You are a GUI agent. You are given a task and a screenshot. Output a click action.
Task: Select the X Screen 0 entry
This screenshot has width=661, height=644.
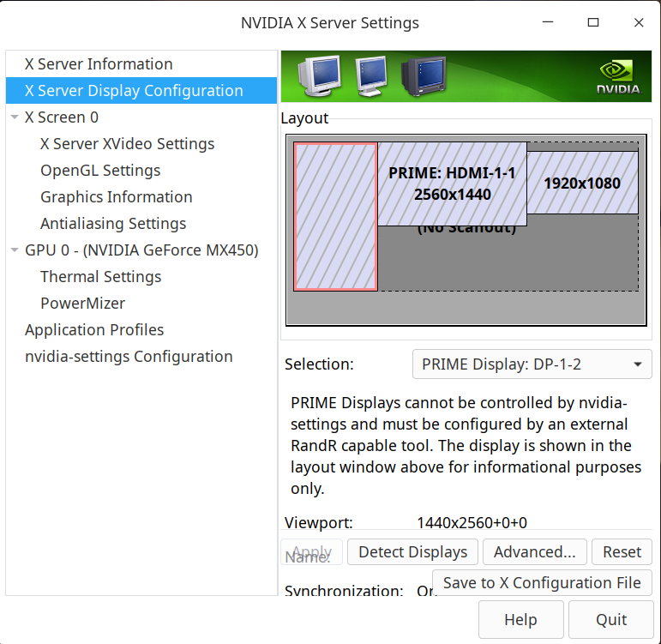pyautogui.click(x=61, y=117)
